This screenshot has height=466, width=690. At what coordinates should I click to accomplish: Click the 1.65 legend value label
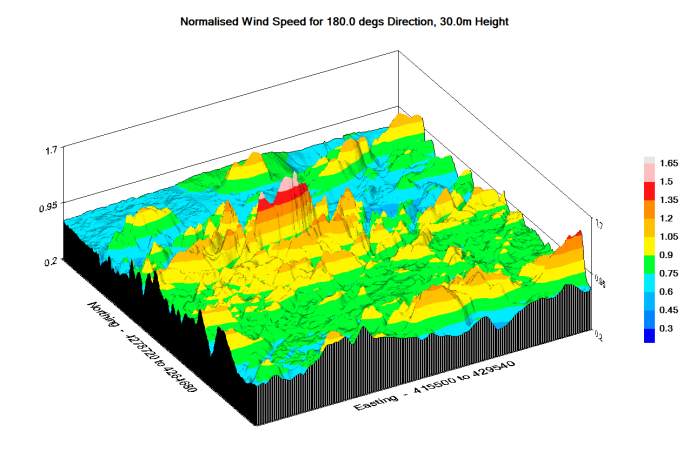[670, 162]
